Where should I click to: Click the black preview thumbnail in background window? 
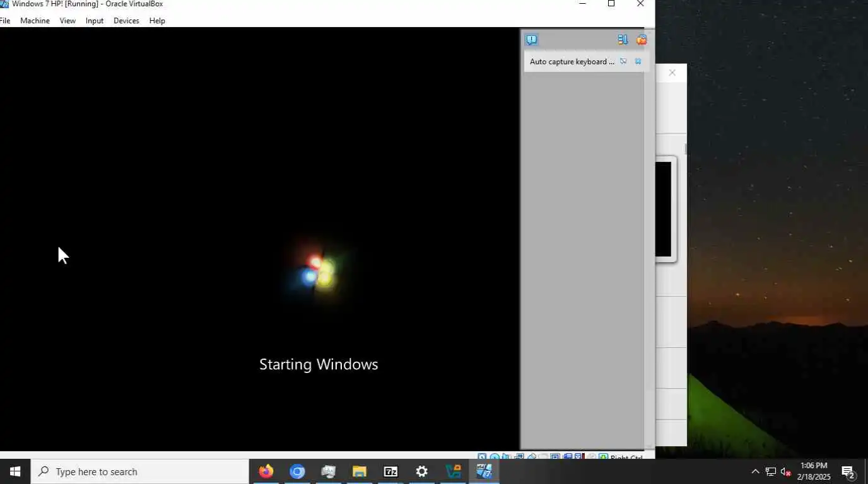(663, 209)
